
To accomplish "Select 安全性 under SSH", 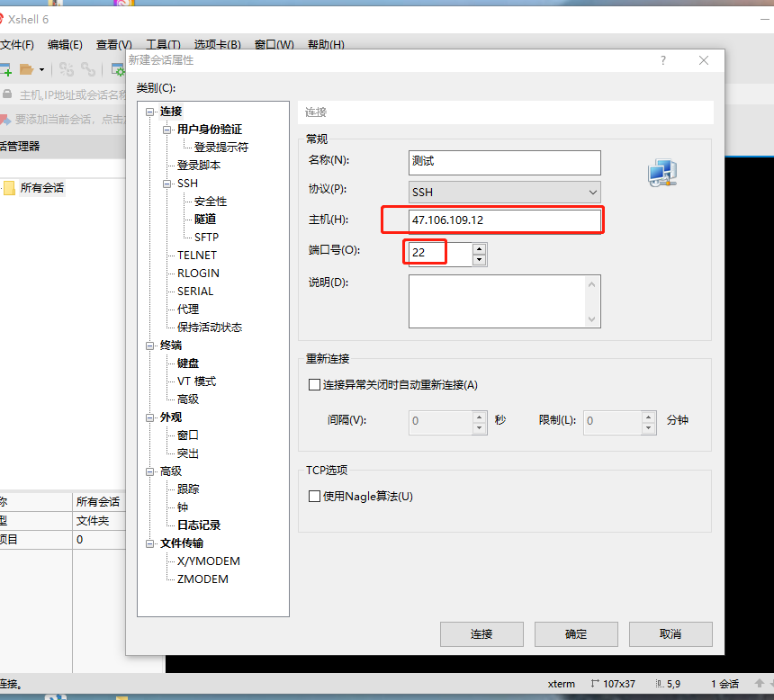I will (211, 202).
